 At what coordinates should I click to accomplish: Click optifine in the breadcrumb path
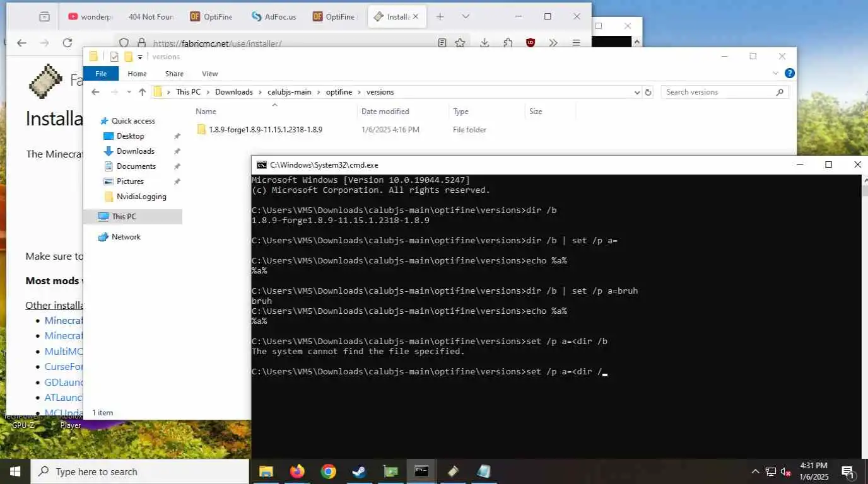coord(339,92)
